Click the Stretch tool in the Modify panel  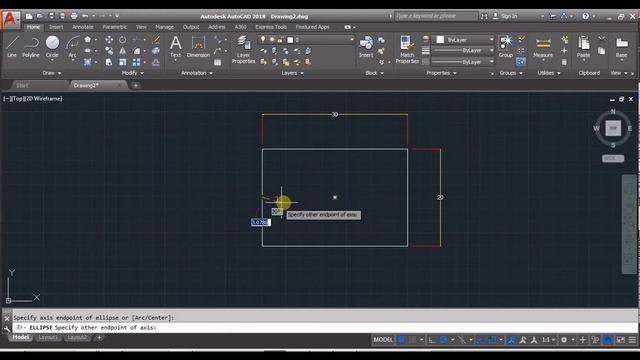(x=109, y=62)
